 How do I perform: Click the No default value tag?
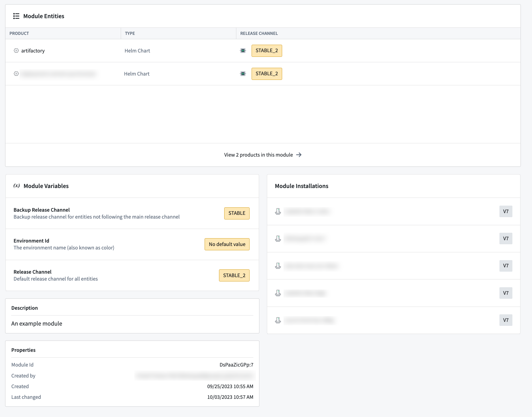(227, 244)
